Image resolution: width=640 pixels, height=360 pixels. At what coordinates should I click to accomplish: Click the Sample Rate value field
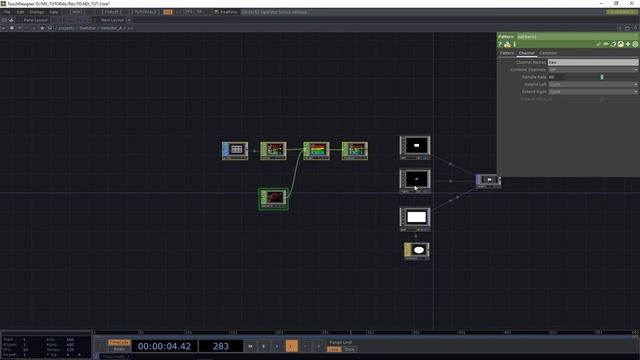(556, 77)
